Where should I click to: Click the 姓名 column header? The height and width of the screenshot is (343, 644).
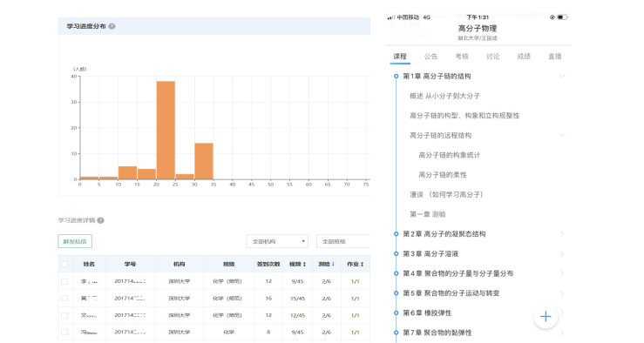(x=89, y=265)
